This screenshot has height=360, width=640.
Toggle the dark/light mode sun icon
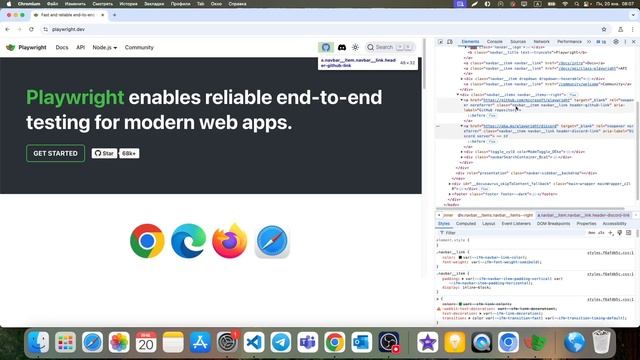tap(356, 47)
